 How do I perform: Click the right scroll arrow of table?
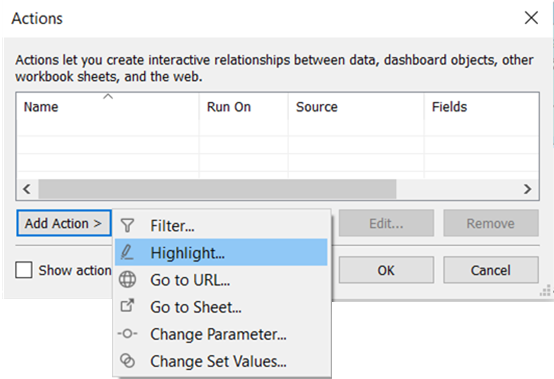[x=527, y=189]
